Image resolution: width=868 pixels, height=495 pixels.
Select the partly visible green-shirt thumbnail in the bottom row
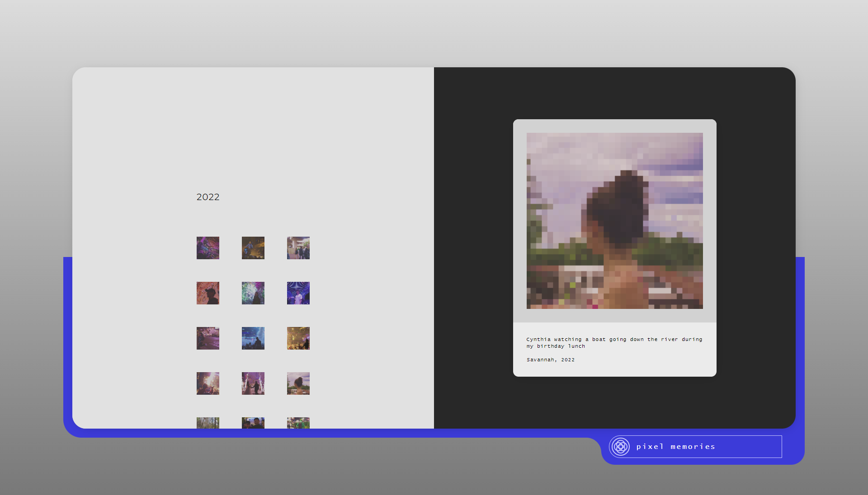point(298,423)
